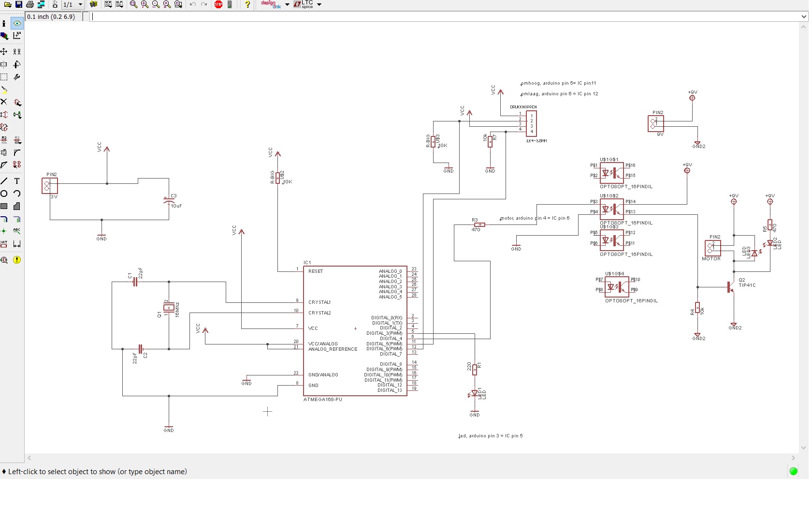Select the Polygon tool
The image size is (812, 508).
[x=17, y=206]
